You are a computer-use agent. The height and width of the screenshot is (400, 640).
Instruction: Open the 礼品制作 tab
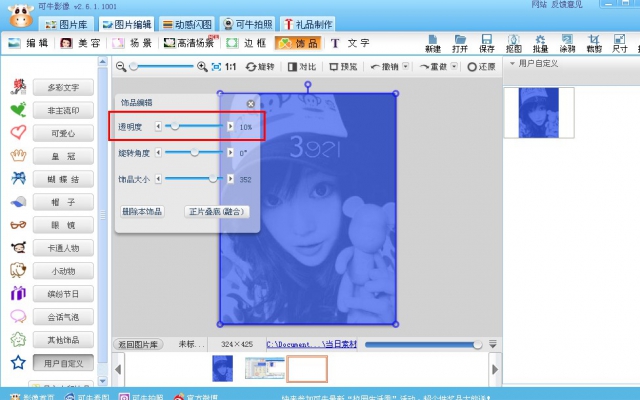pos(308,24)
